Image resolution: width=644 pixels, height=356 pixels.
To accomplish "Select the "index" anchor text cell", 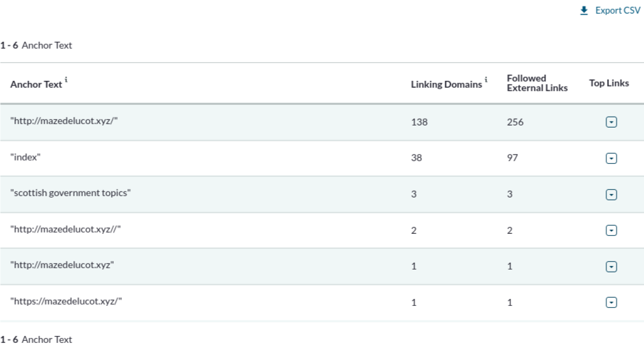I will 25,157.
